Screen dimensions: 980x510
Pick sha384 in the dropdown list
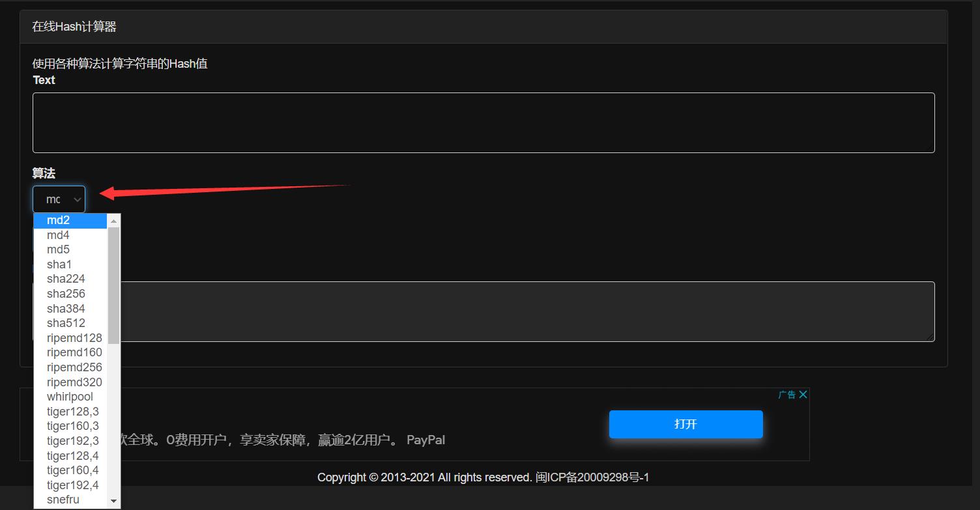70,309
